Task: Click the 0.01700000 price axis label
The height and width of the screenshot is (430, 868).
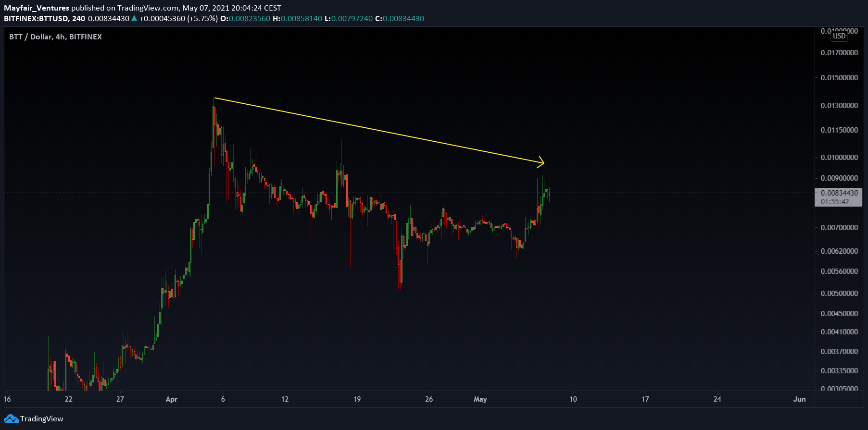Action: (x=839, y=53)
